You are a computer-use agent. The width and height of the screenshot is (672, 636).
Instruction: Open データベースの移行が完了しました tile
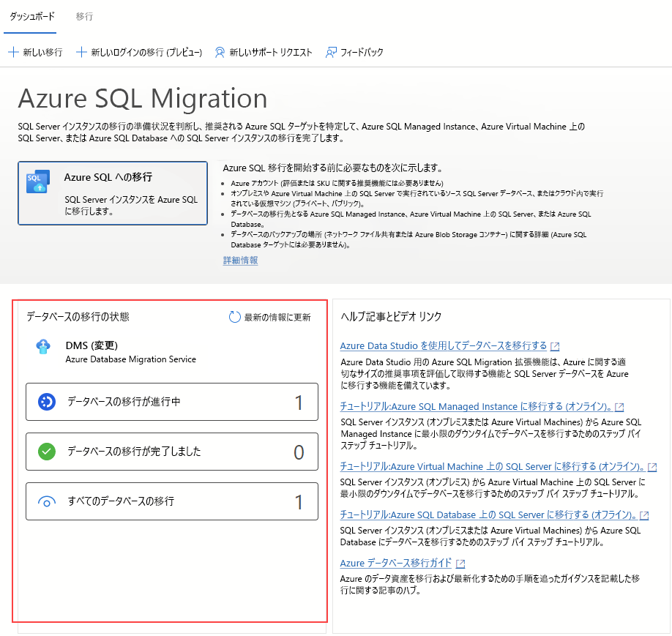172,452
